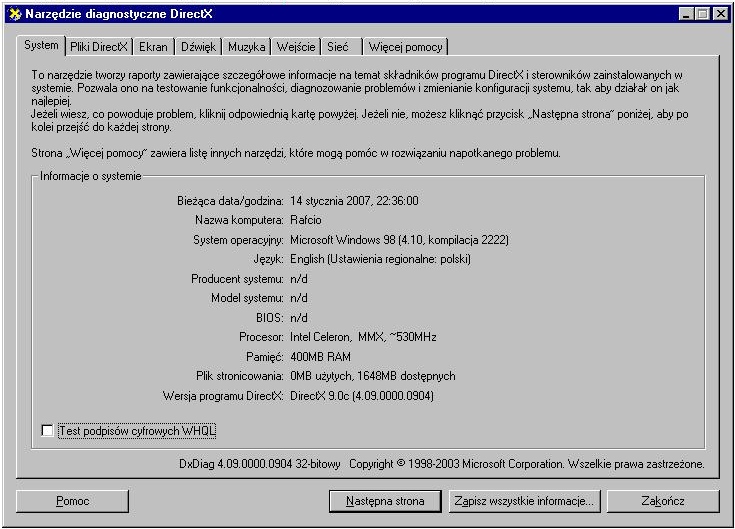Click the Intel Celeron processor value
Screen dimensions: 735x529
(363, 337)
